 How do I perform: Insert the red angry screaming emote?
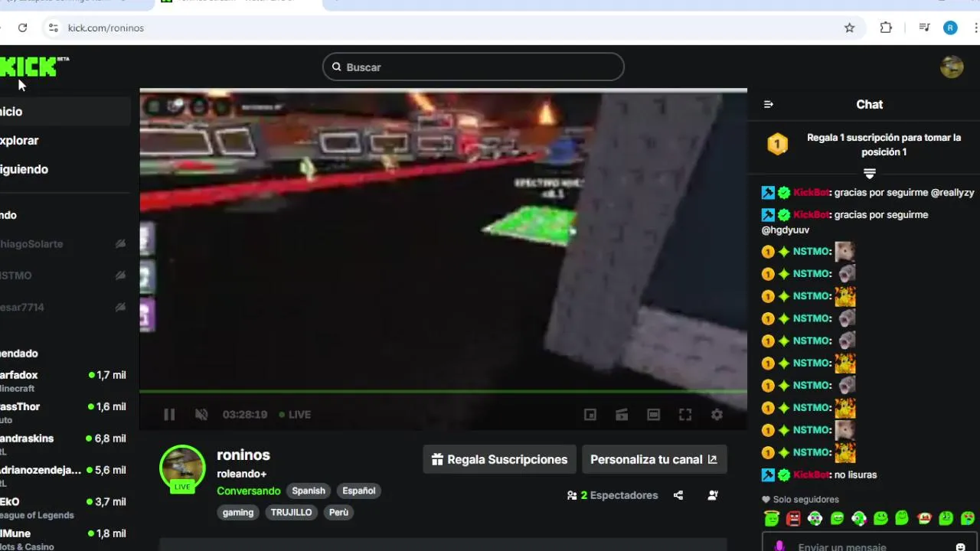[793, 518]
